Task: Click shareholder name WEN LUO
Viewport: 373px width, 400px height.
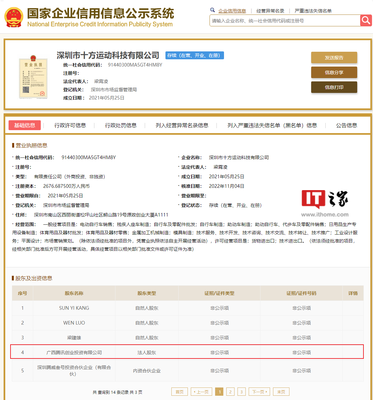Action: pyautogui.click(x=74, y=323)
